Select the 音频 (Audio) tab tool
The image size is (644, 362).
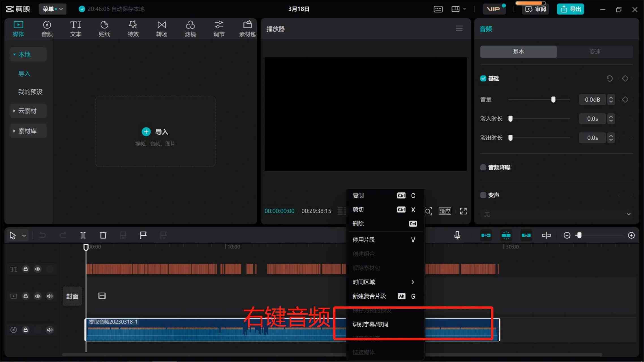pyautogui.click(x=47, y=28)
